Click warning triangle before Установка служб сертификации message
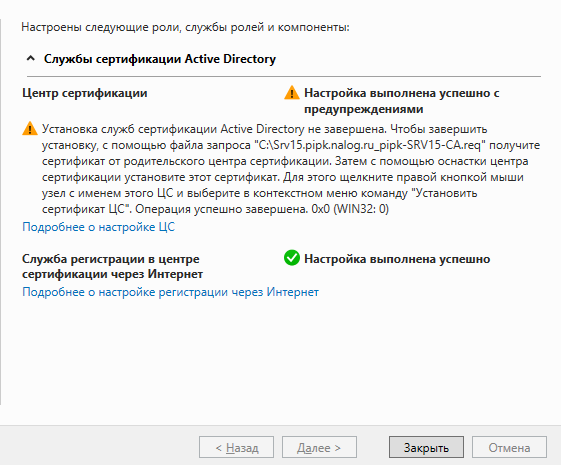This screenshot has width=561, height=465. click(x=30, y=128)
